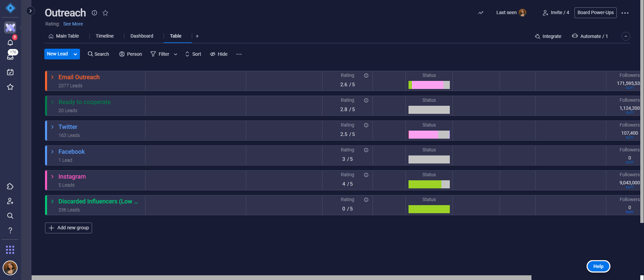Click the Discarded Influencers status bar
Image resolution: width=644 pixels, height=280 pixels.
click(x=429, y=209)
